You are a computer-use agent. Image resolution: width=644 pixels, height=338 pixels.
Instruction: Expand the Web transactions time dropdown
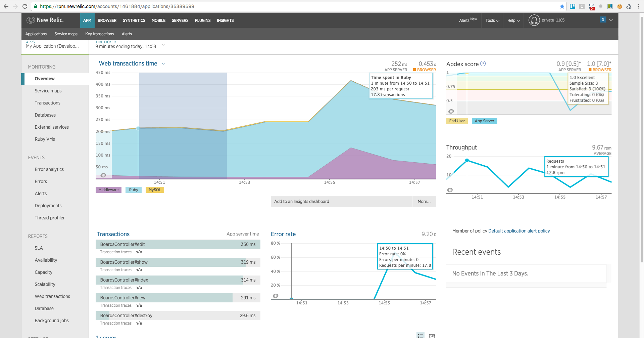point(163,64)
